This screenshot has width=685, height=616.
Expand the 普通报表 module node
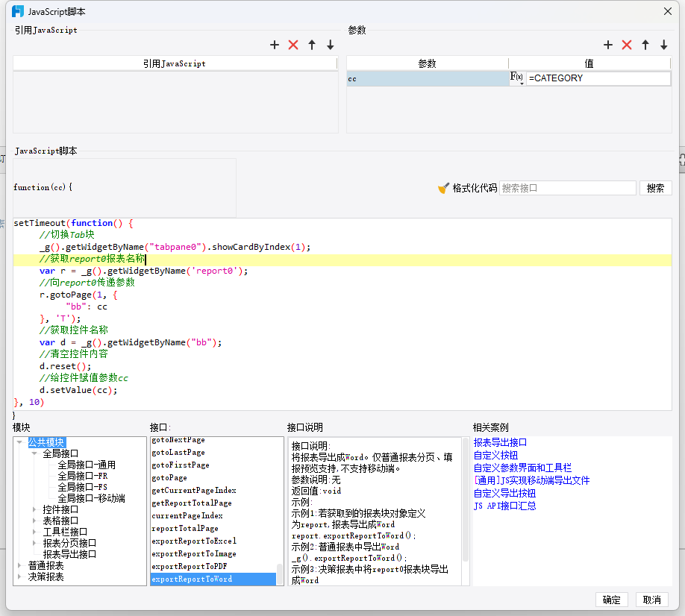(x=19, y=565)
